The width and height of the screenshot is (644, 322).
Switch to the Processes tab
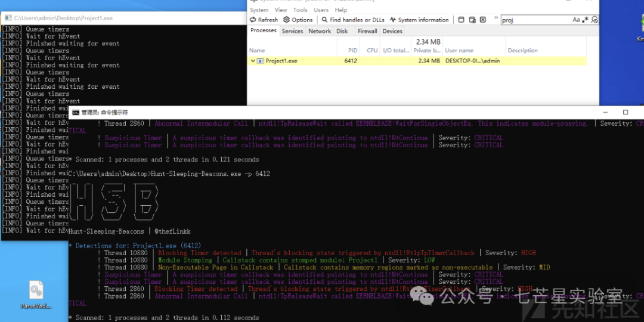coord(264,31)
